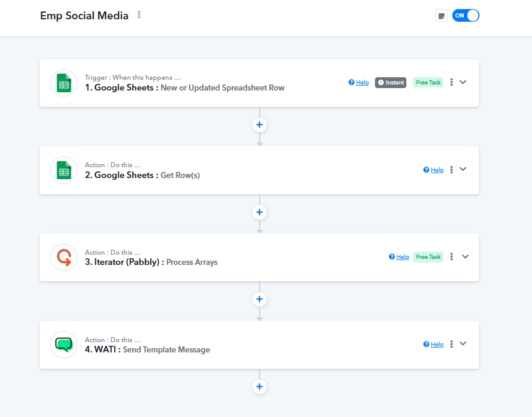Turn off the workflow ON toggle

[x=466, y=16]
